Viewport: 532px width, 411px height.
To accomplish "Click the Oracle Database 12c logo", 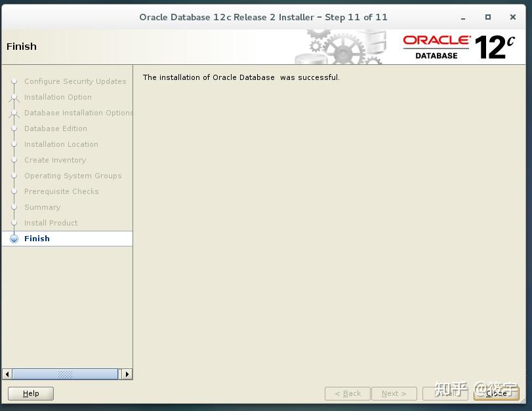I will coord(458,47).
